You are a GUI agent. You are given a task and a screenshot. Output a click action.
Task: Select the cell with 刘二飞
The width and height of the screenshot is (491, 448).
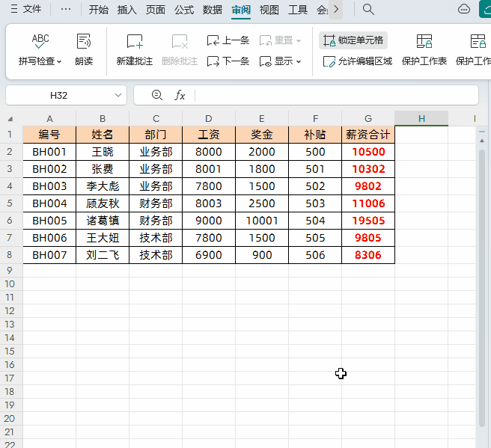[x=103, y=255]
